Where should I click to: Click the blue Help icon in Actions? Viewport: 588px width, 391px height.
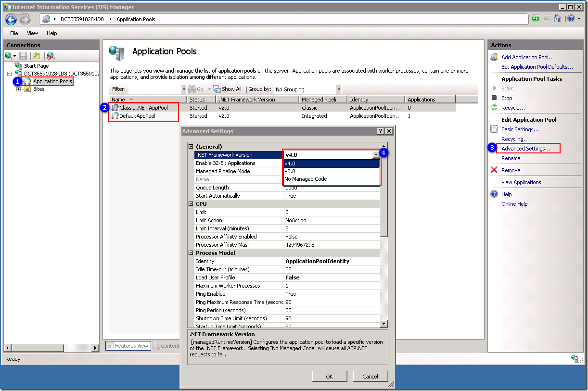494,194
